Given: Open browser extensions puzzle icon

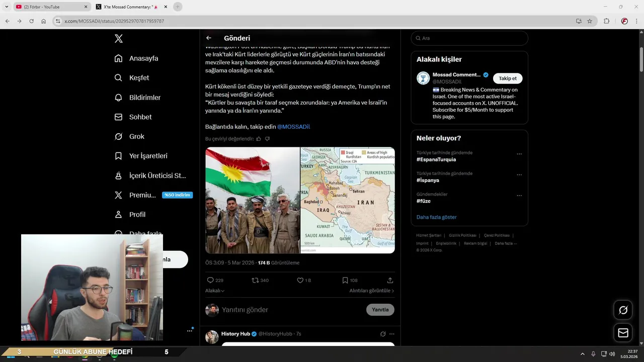Looking at the screenshot, I should (x=606, y=21).
